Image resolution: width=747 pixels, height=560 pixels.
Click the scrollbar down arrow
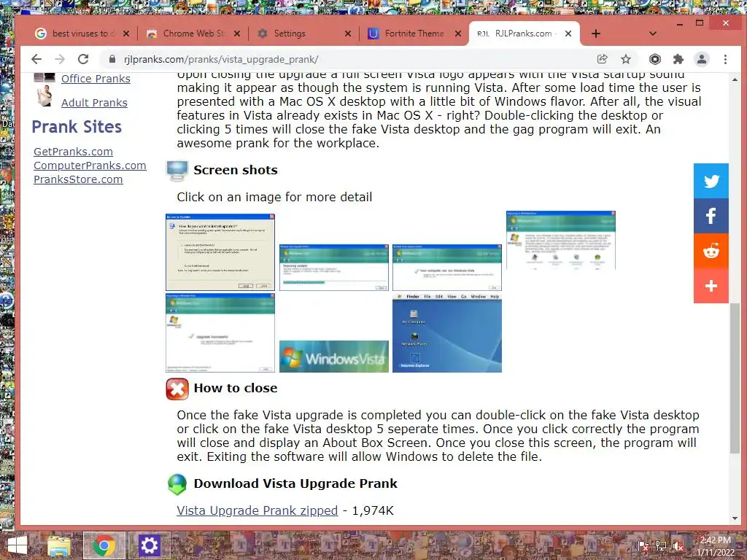pyautogui.click(x=735, y=518)
